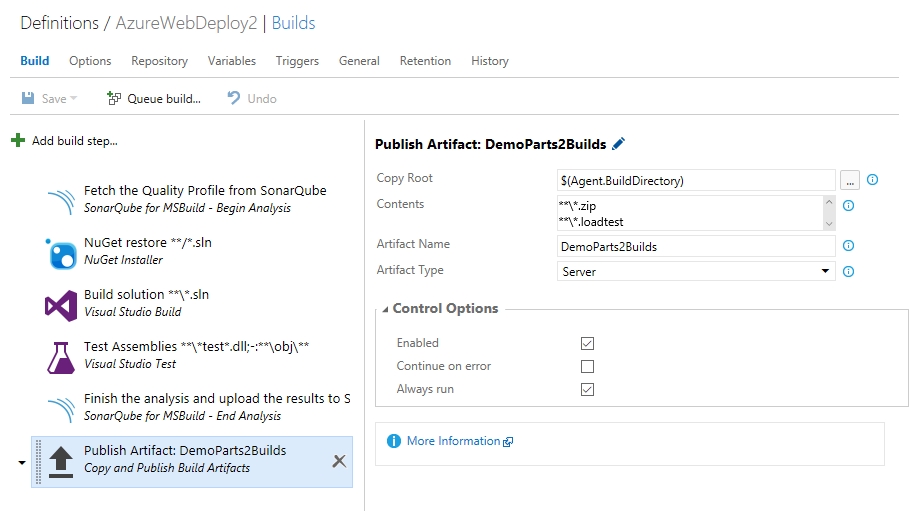
Task: Open the History tab
Action: point(490,61)
